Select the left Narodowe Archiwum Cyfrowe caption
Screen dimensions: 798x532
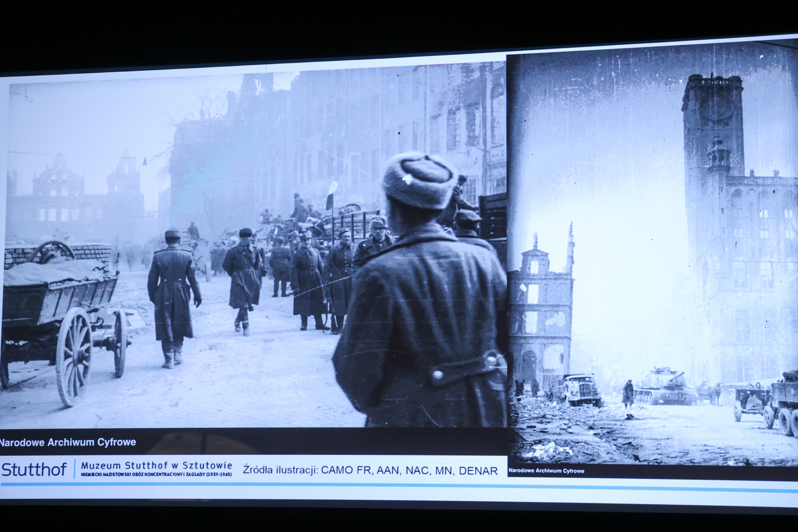click(x=68, y=442)
